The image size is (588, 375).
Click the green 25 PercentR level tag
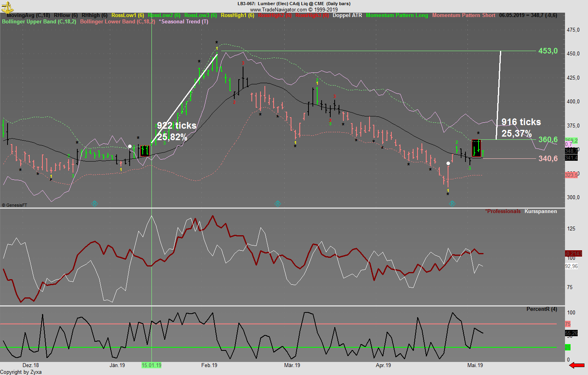pos(568,347)
